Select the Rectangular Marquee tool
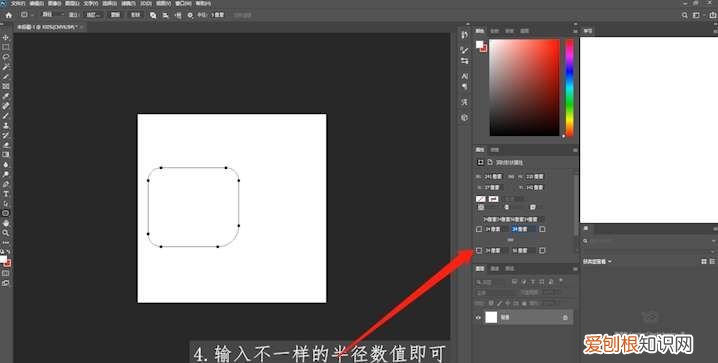Viewport: 718px width, 363px height. [6, 47]
